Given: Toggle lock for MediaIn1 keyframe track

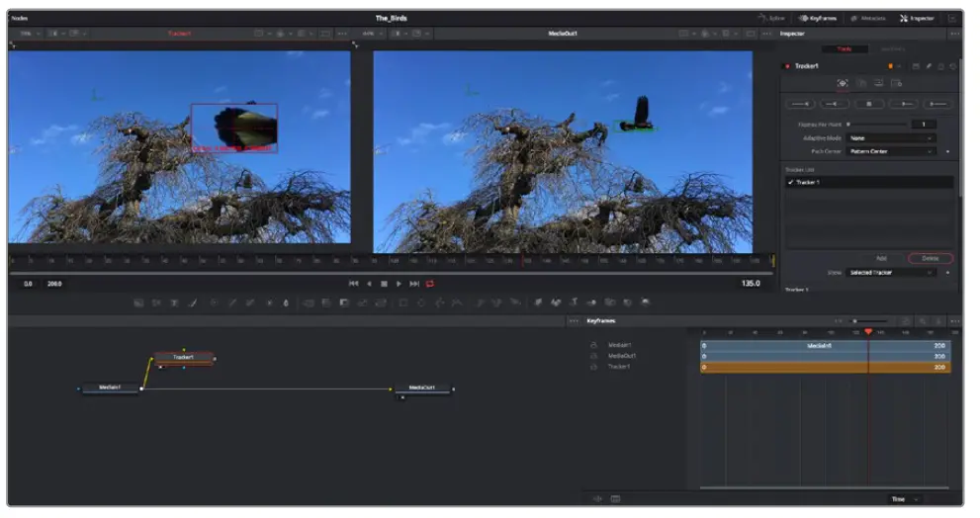Looking at the screenshot, I should [x=594, y=345].
